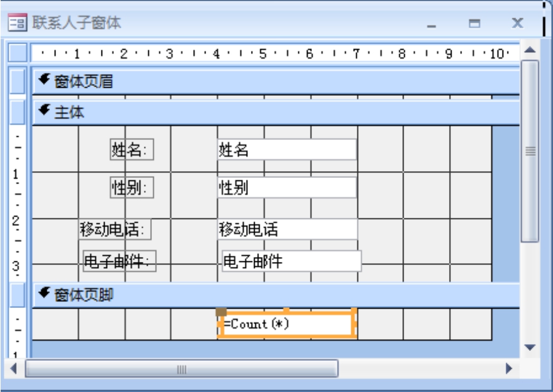Select the 电子邮件: label control

[x=120, y=262]
